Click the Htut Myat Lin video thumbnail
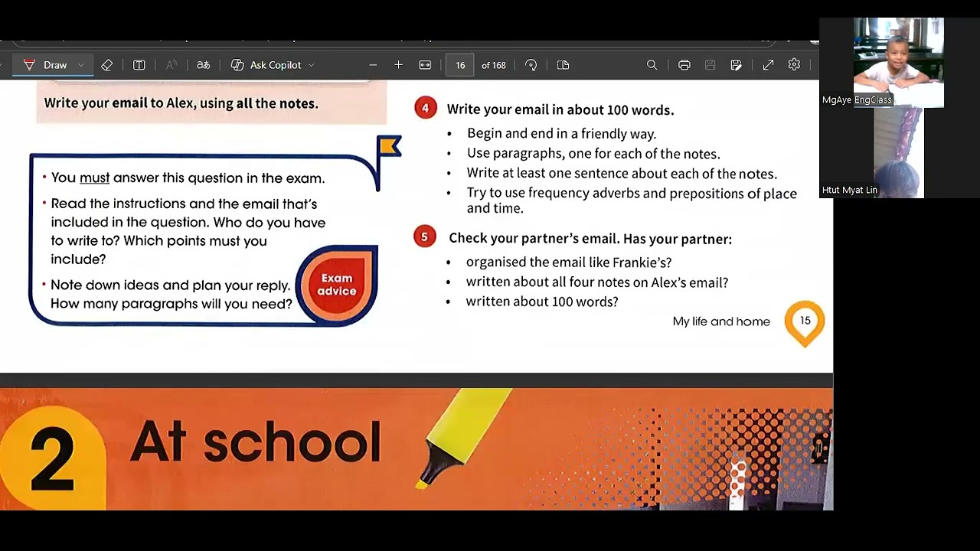Screen dimensions: 980x551 tap(899, 152)
